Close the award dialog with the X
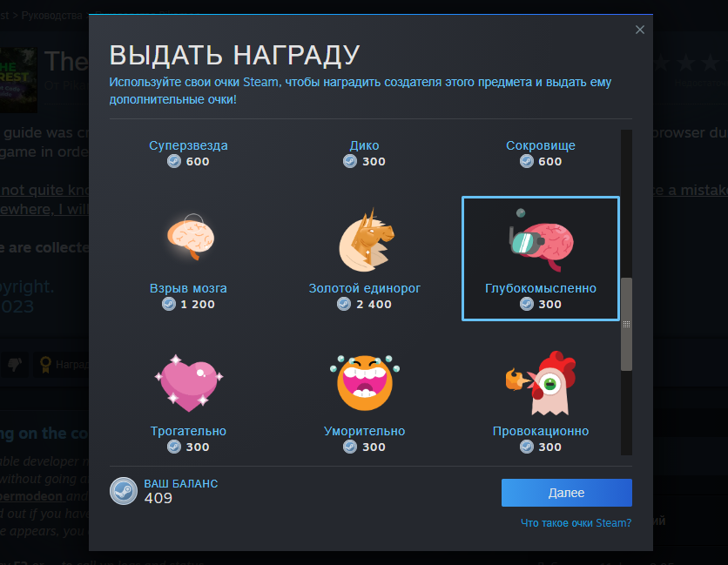 pos(640,30)
